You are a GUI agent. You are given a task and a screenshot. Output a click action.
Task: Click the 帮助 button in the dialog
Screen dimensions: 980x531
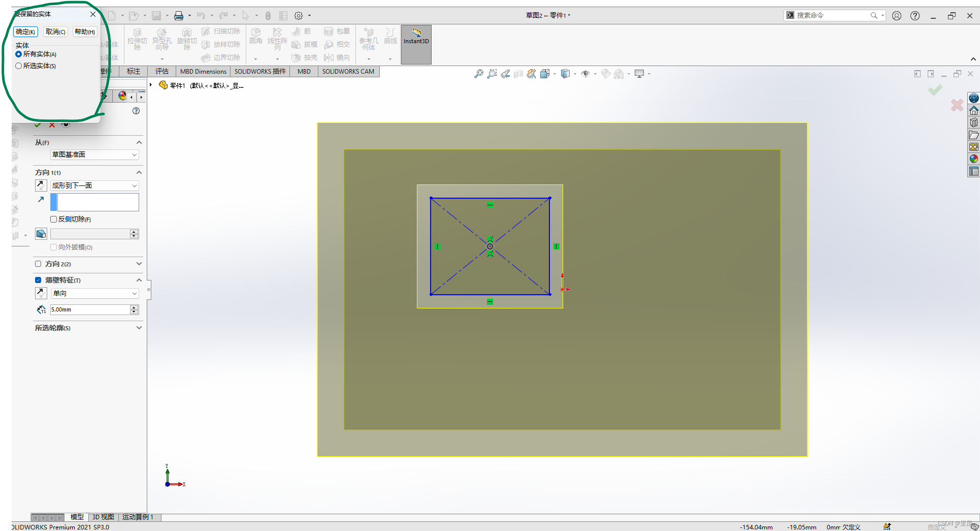pos(85,32)
